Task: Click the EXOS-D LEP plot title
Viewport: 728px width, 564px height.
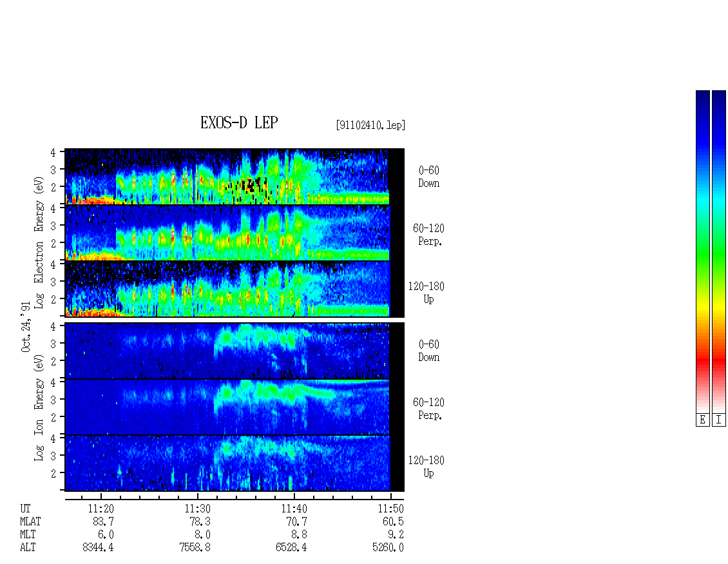Action: 239,122
